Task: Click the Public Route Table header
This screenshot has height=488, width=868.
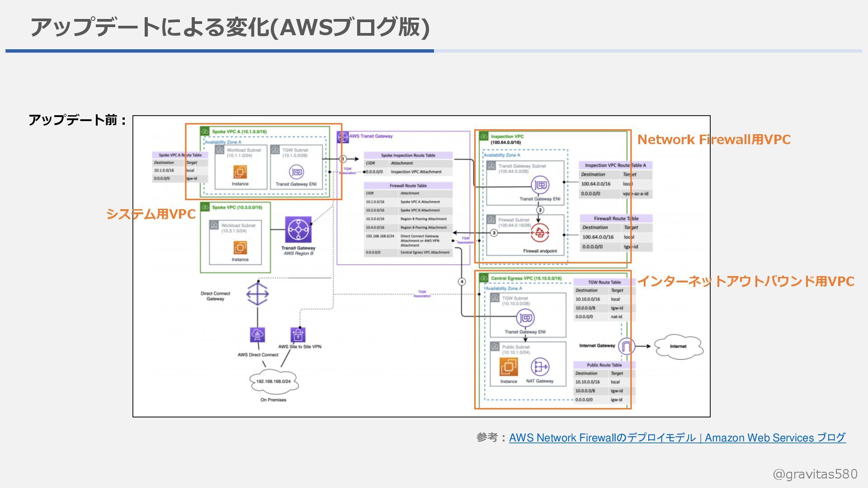Action: click(x=604, y=365)
